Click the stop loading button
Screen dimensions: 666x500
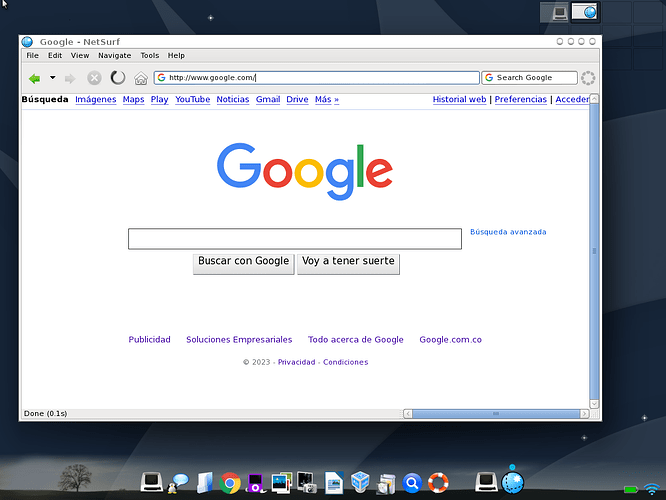pos(94,78)
